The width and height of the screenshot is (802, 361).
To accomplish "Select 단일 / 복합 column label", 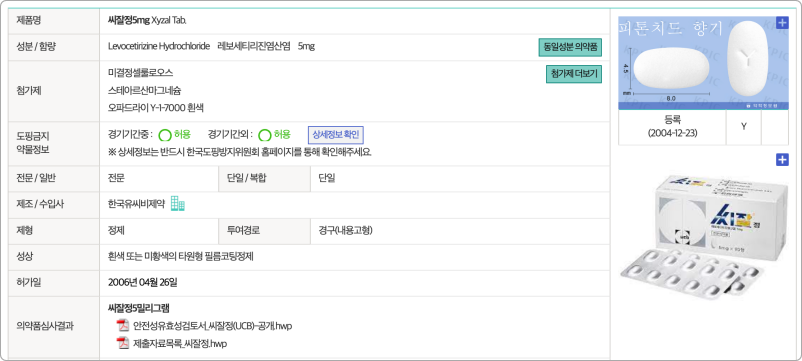I will pos(247,178).
